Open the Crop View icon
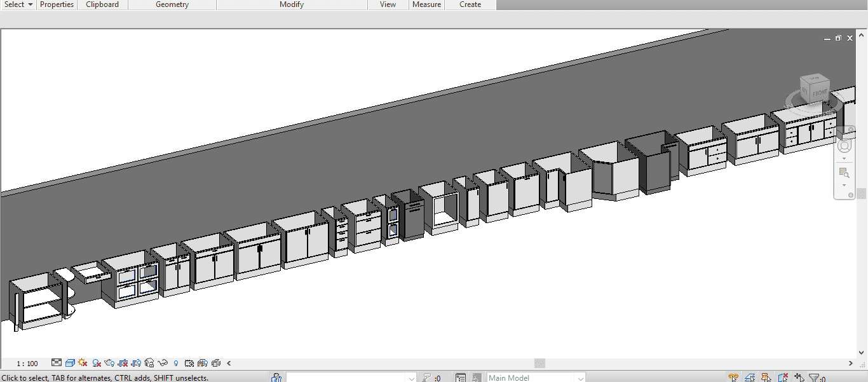868x382 pixels. pos(123,364)
